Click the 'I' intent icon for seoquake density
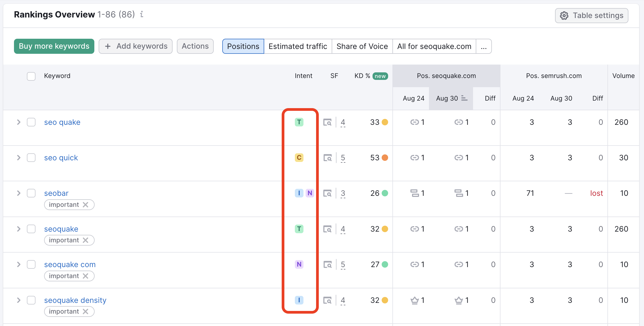The height and width of the screenshot is (326, 644). (x=299, y=300)
